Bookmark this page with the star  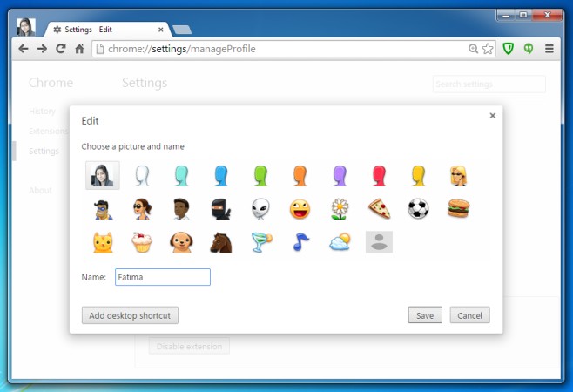pyautogui.click(x=488, y=49)
